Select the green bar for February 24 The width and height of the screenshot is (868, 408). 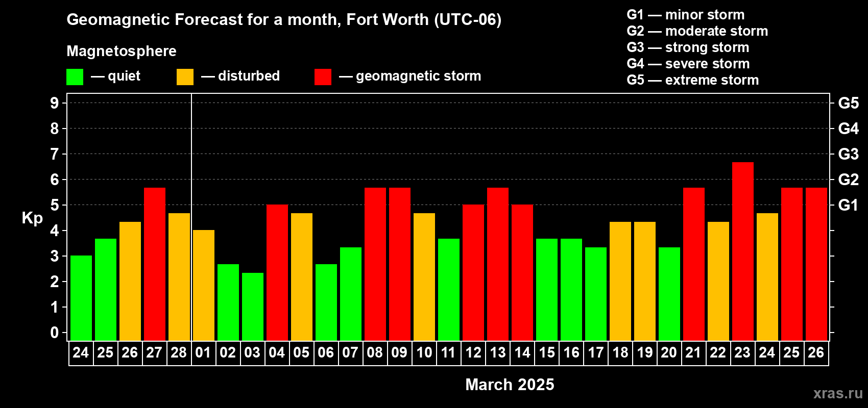pos(81,298)
